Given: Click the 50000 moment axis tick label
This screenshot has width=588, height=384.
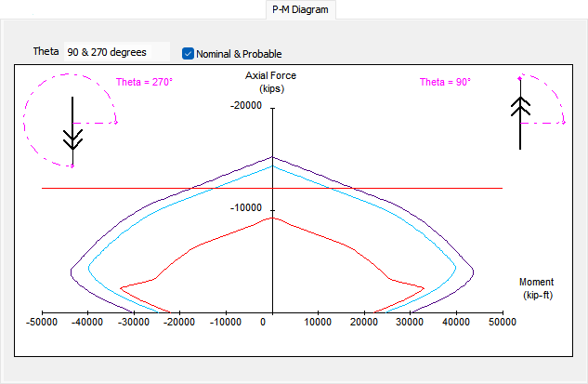Looking at the screenshot, I should [x=503, y=322].
